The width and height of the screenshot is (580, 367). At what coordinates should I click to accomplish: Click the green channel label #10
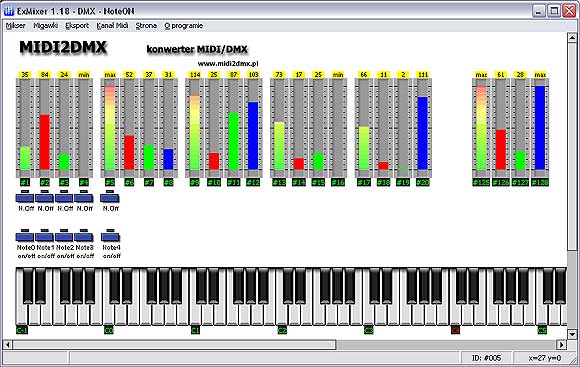(214, 182)
